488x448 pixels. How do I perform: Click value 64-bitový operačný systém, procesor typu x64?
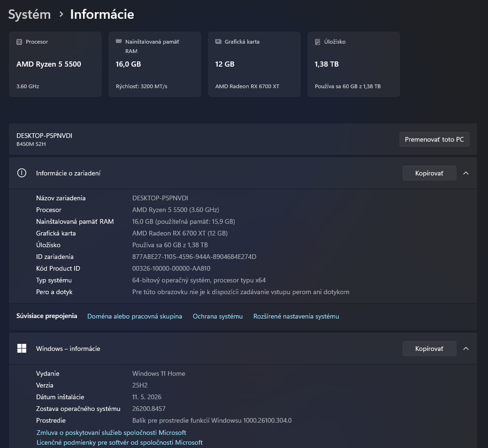click(199, 281)
